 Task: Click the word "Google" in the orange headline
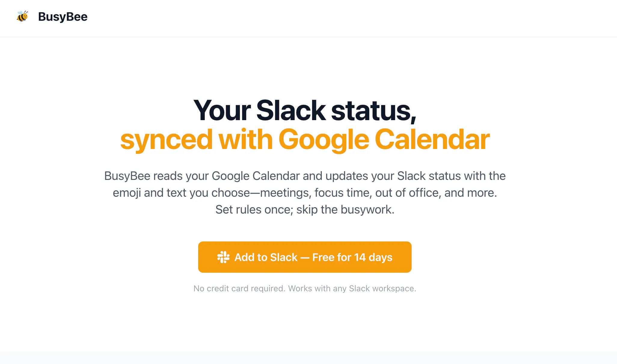point(324,140)
